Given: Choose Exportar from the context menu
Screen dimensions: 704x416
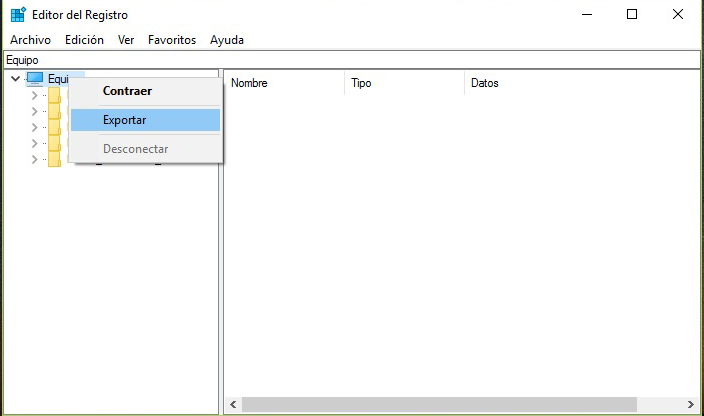Looking at the screenshot, I should coord(125,120).
